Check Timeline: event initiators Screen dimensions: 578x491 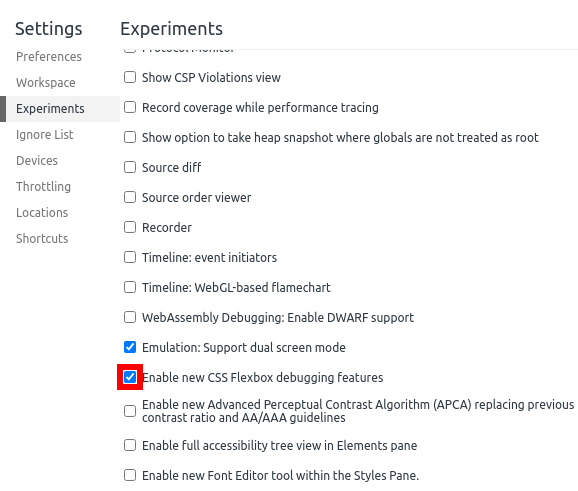[130, 257]
